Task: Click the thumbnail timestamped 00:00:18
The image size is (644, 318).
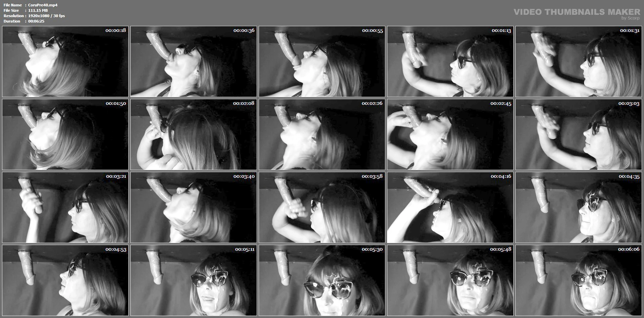Action: [x=65, y=62]
